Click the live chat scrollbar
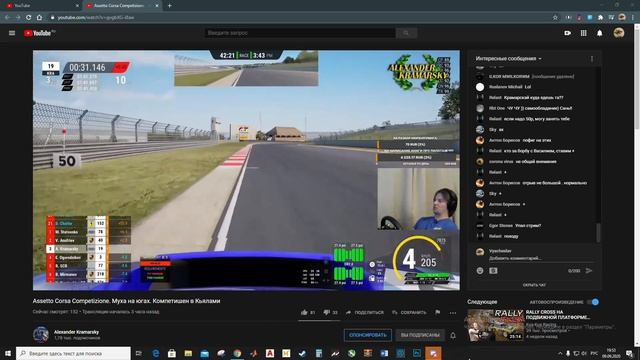Screen dimensions: 640x360 599,233
